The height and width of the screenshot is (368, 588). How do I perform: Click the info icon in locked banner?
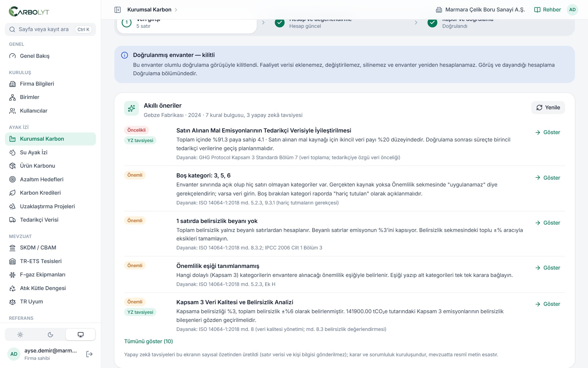124,55
